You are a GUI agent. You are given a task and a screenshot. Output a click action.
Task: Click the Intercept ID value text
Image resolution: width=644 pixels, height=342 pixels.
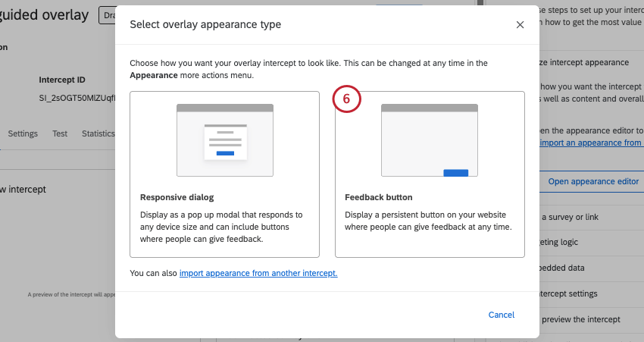point(76,99)
